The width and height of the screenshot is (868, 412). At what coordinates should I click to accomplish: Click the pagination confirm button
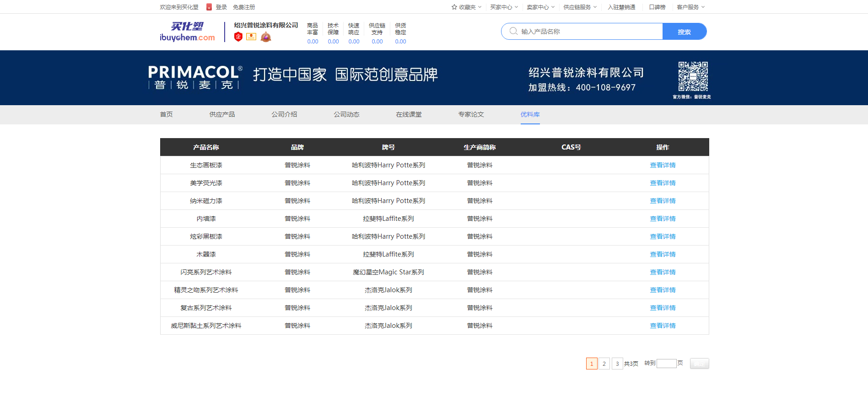pos(699,364)
